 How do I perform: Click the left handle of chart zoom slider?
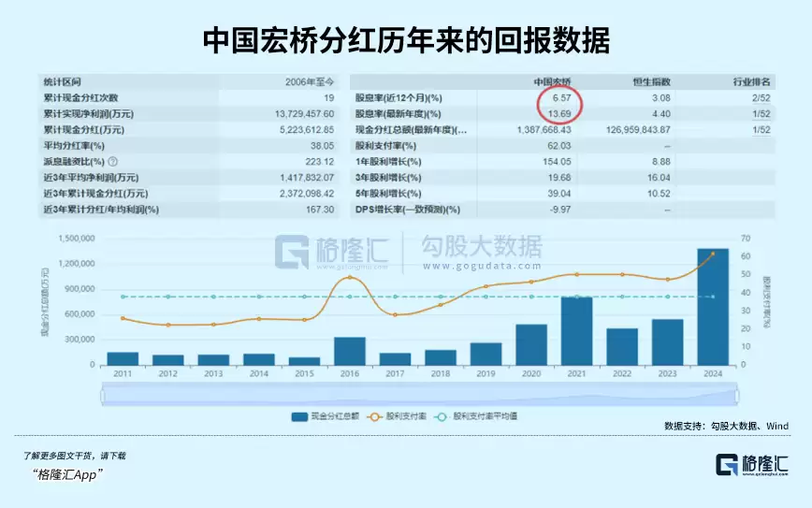tap(102, 394)
